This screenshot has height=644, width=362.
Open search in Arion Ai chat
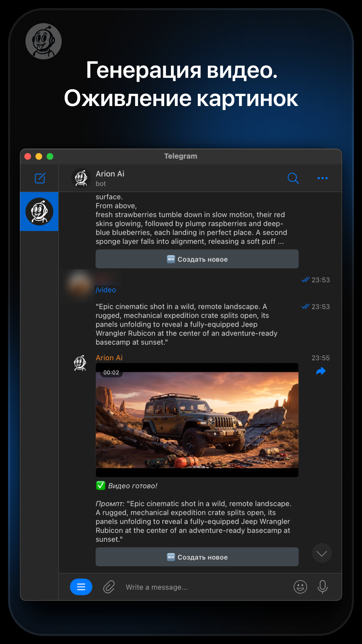[293, 178]
